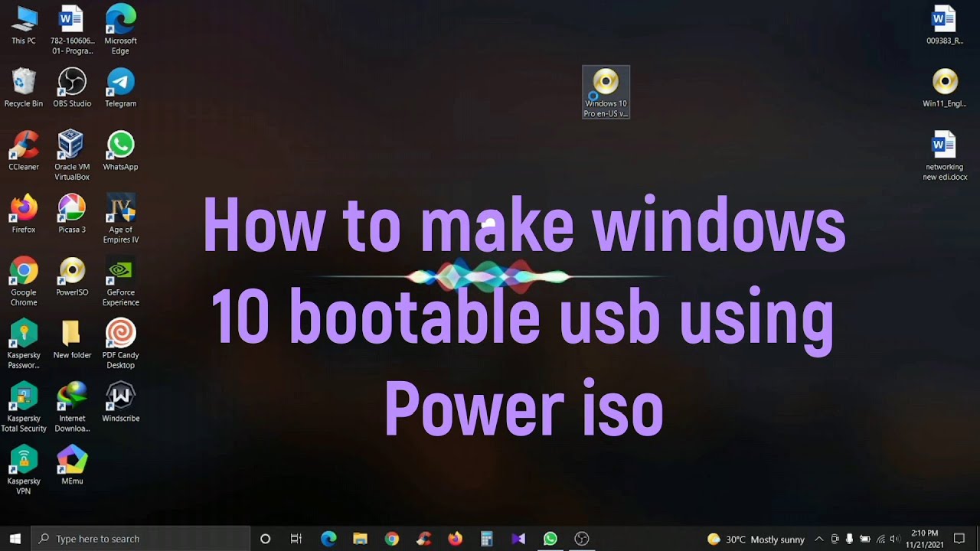Viewport: 980px width, 551px height.
Task: Launch Picasa 3 desktop icon
Action: pyautogui.click(x=72, y=214)
